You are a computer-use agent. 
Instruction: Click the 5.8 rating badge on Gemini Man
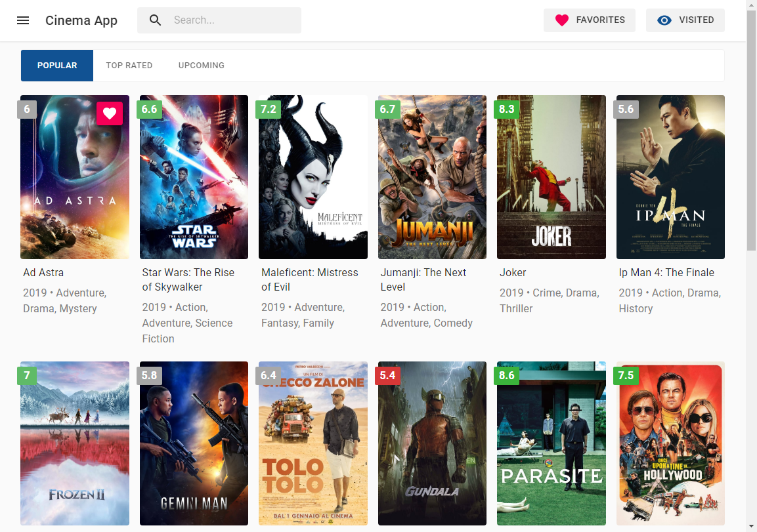click(x=149, y=375)
